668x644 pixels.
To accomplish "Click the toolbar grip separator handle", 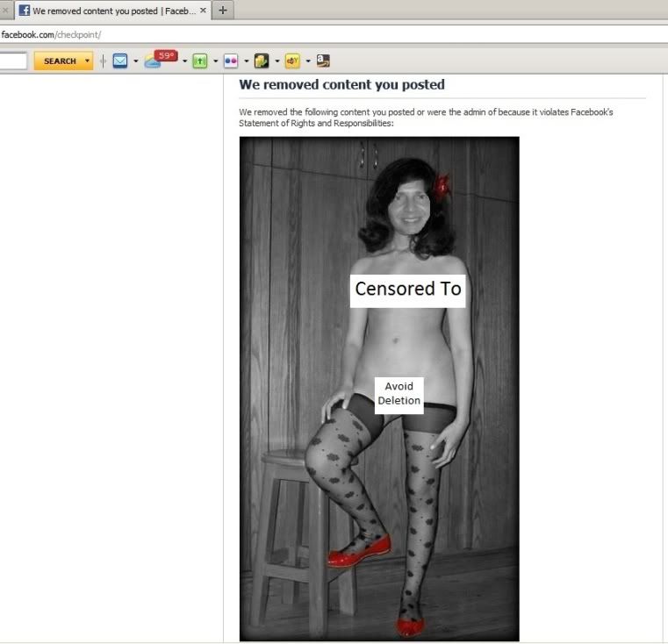I will pyautogui.click(x=103, y=61).
